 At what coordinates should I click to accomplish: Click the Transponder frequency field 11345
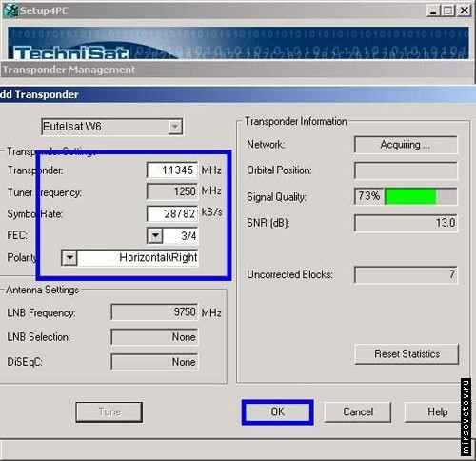(x=172, y=170)
